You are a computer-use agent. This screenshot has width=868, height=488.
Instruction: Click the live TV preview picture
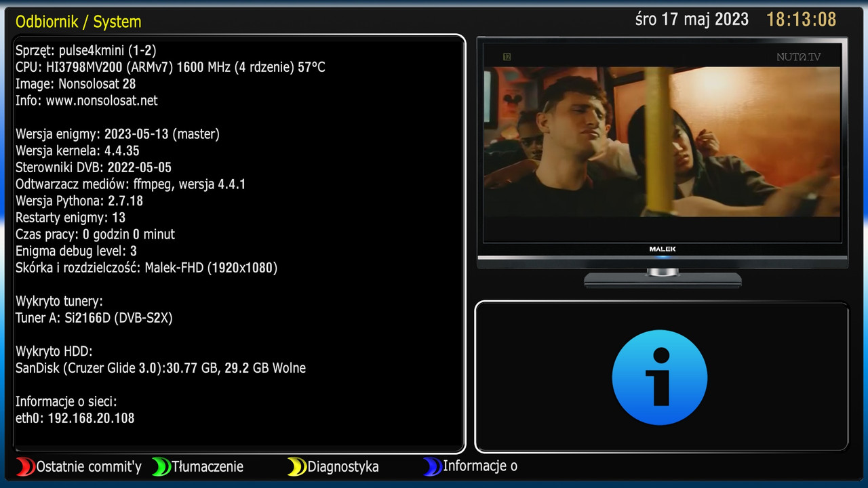click(661, 141)
